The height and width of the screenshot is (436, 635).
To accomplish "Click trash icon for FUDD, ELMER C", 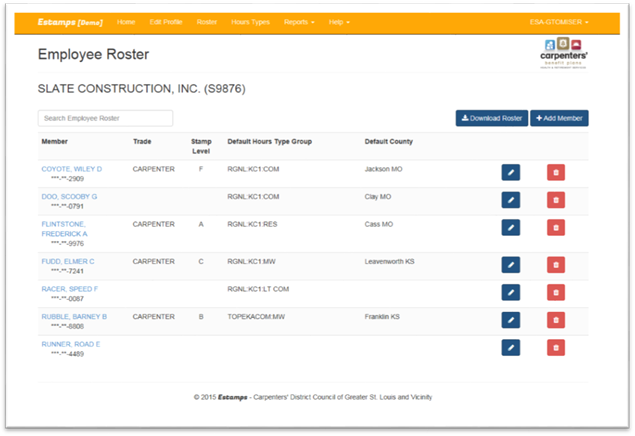I will point(556,265).
